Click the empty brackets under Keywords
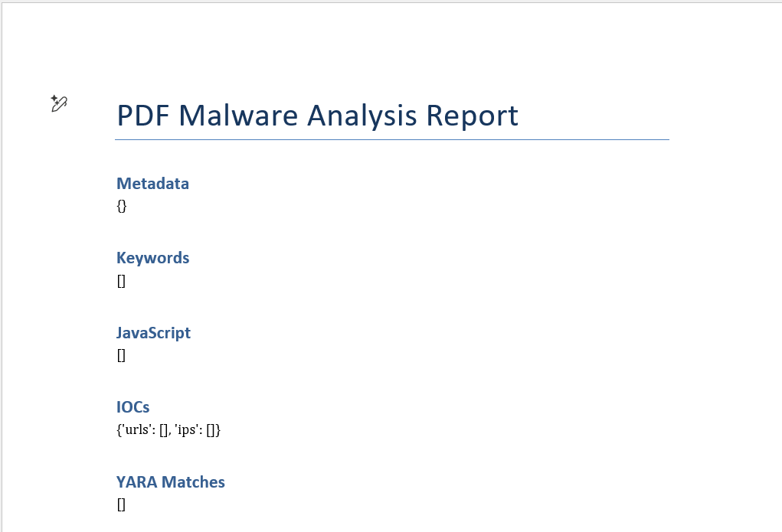Image resolution: width=782 pixels, height=532 pixels. pos(121,281)
